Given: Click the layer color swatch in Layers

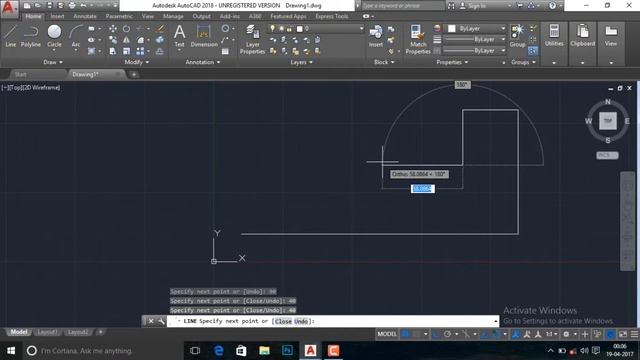Looking at the screenshot, I should click(300, 29).
